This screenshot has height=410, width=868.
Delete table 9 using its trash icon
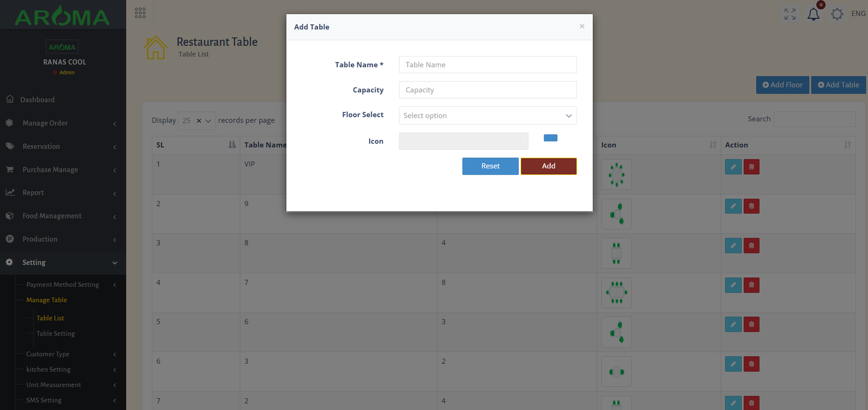click(x=751, y=206)
